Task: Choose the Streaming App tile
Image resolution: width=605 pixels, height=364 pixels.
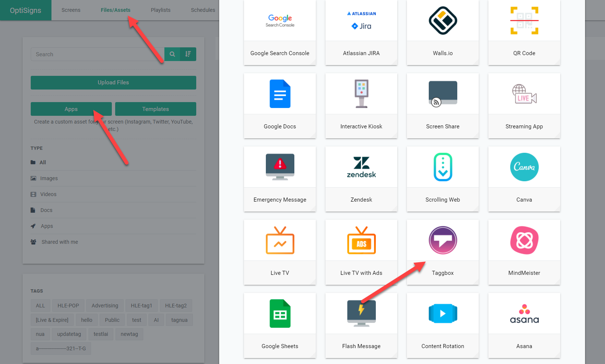Action: click(524, 106)
